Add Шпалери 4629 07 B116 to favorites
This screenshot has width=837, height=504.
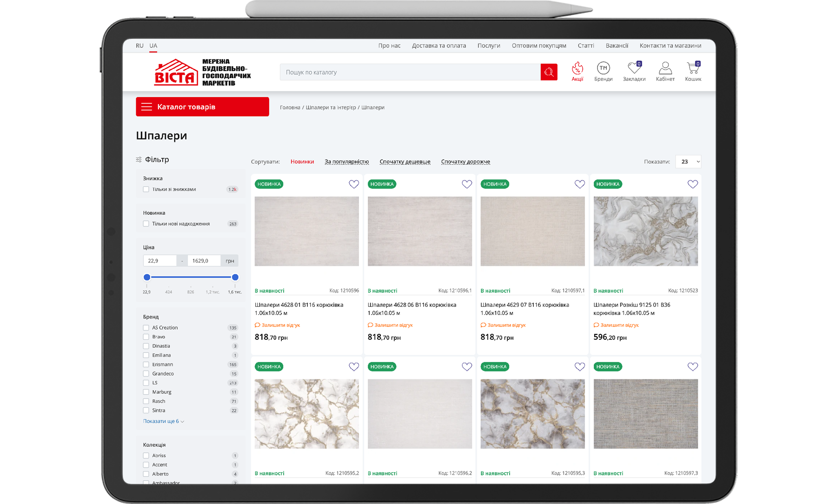pyautogui.click(x=579, y=184)
